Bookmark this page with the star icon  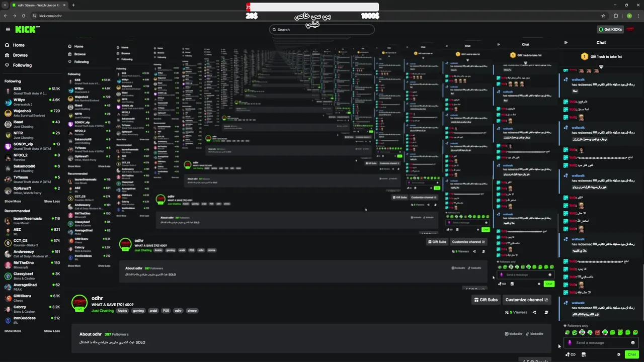603,16
